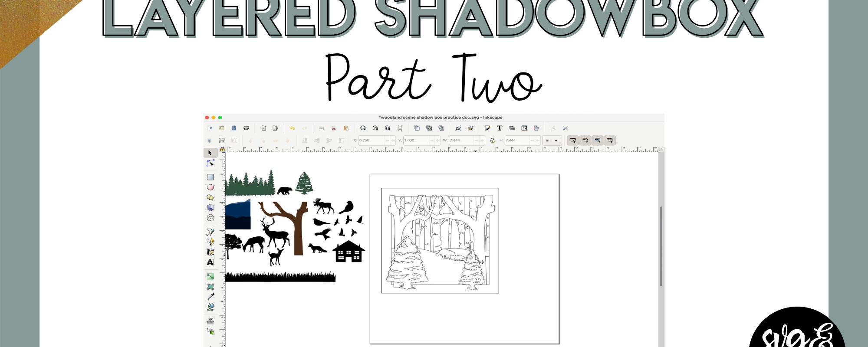The height and width of the screenshot is (347, 868).
Task: Open the Align and Distribute dialog
Action: pyautogui.click(x=536, y=128)
